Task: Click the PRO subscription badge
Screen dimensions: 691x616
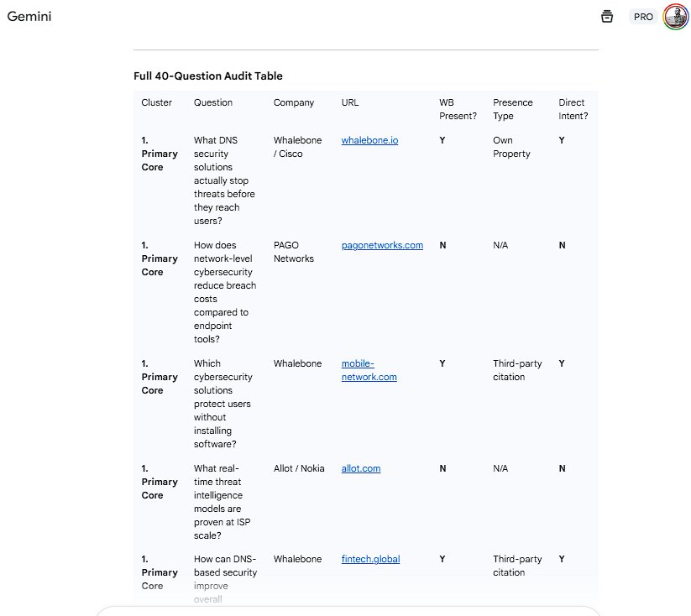Action: coord(643,16)
